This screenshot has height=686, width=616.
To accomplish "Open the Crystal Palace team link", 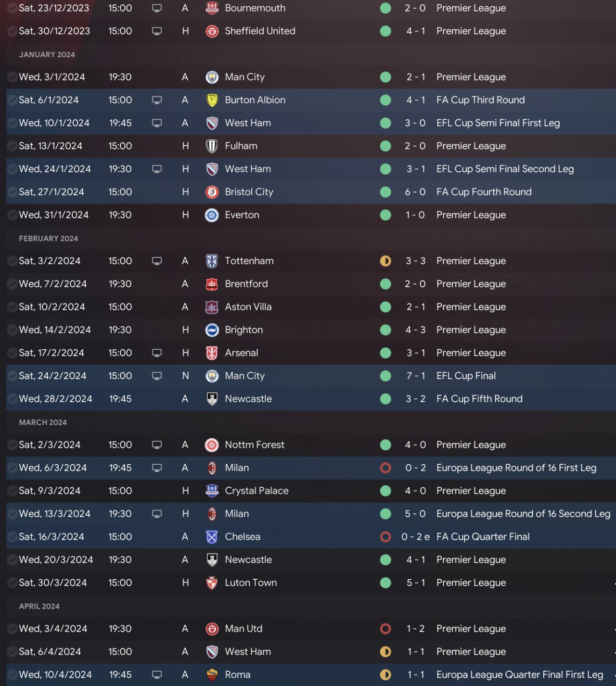I will pos(257,491).
